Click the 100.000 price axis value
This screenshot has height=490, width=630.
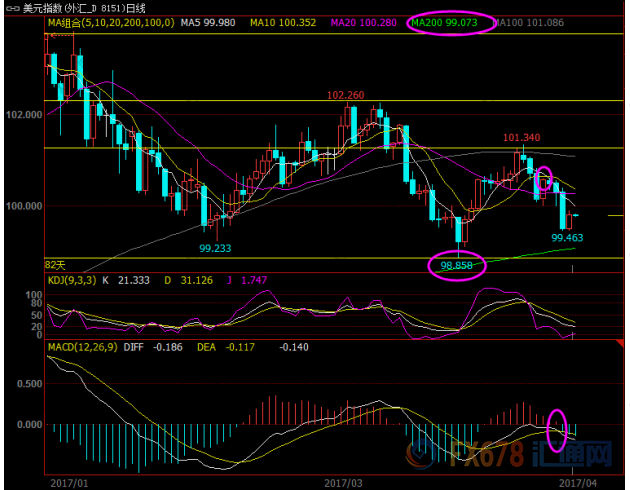24,206
